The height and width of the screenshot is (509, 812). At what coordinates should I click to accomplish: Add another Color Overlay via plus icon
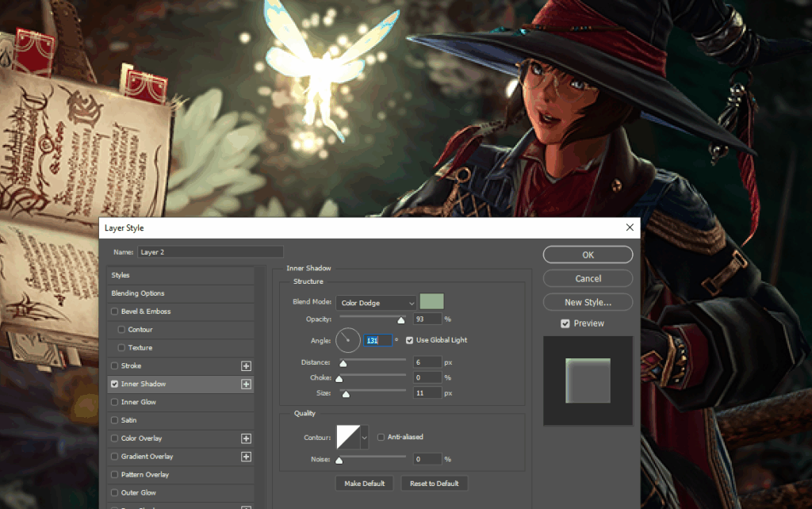246,438
